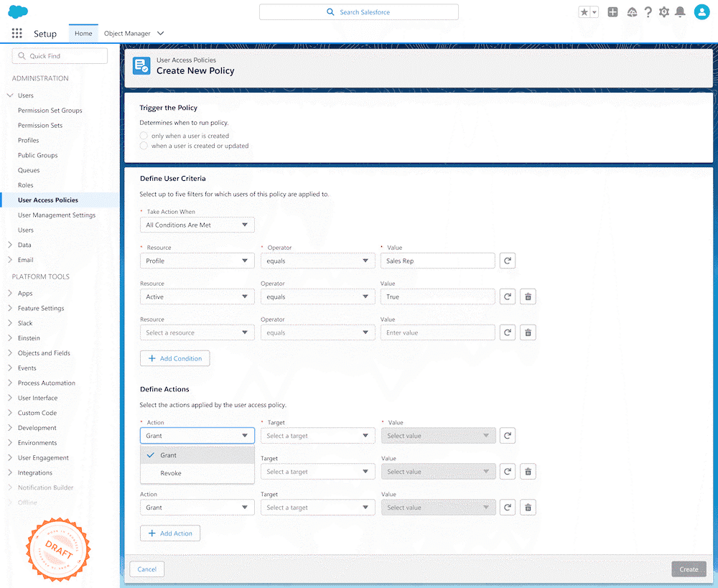The image size is (718, 588).
Task: Open Permission Sets in sidebar
Action: click(x=40, y=126)
